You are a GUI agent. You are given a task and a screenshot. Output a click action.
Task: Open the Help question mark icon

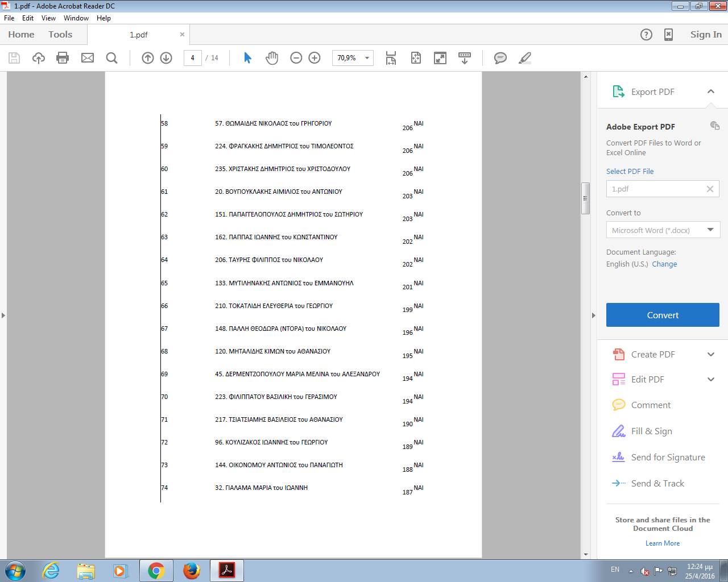coord(646,35)
